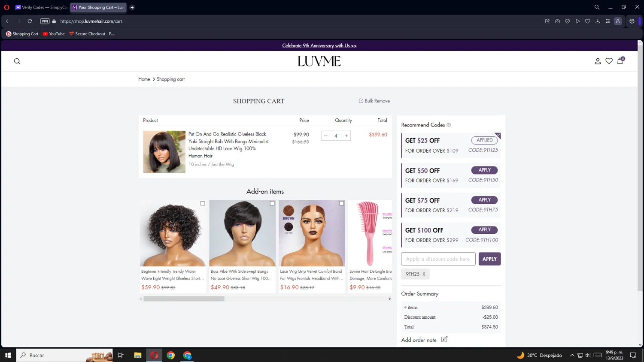The width and height of the screenshot is (644, 362).
Task: Apply the GET $100 OFF code
Action: pyautogui.click(x=484, y=230)
